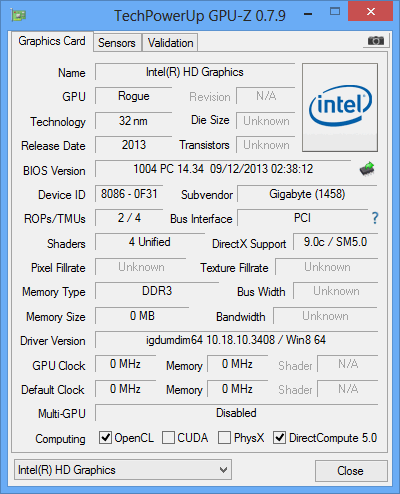Image resolution: width=400 pixels, height=494 pixels.
Task: Toggle the OpenCL checkbox
Action: pyautogui.click(x=105, y=438)
